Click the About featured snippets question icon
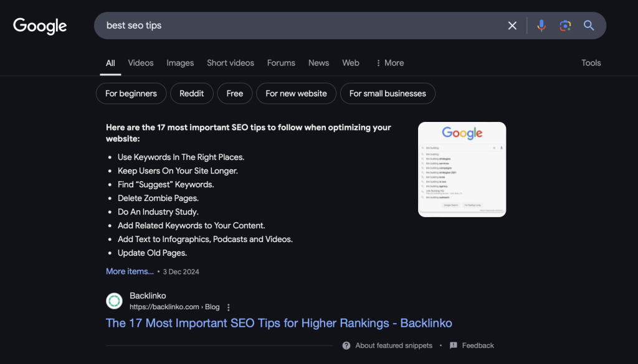 pos(346,346)
